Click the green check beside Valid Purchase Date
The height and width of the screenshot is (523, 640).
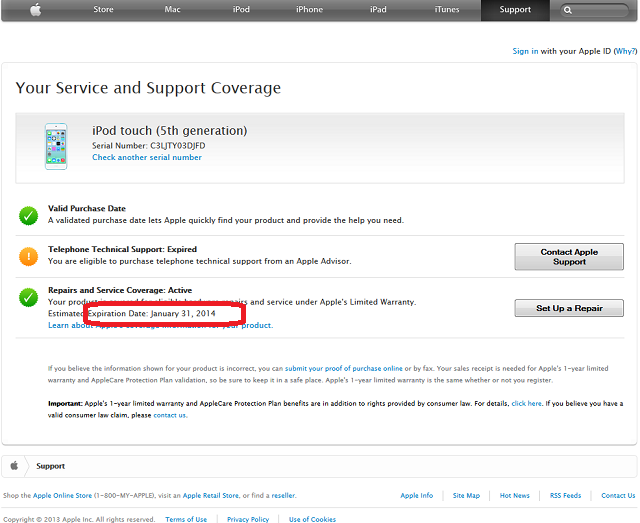[29, 216]
